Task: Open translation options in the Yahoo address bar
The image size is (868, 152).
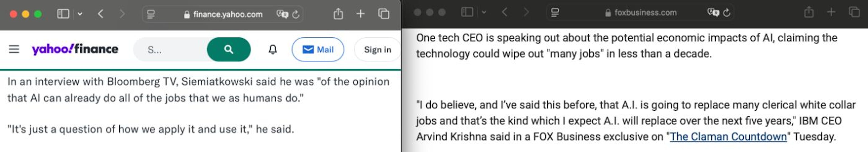Action: [283, 14]
